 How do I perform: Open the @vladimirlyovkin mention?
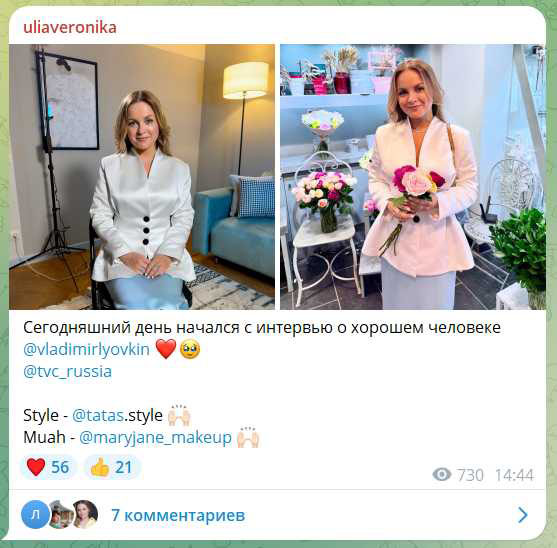point(86,349)
